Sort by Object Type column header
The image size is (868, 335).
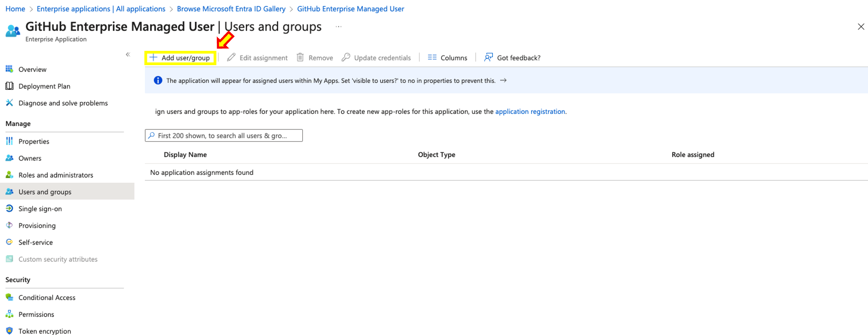[x=437, y=155]
